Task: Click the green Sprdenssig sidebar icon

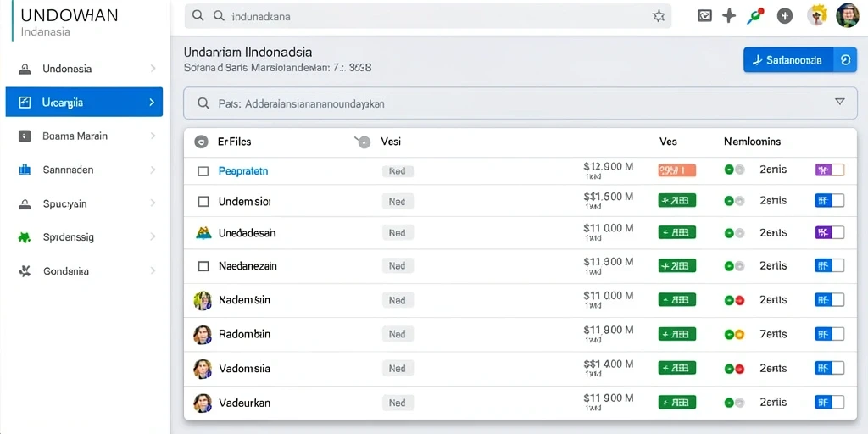Action: (x=25, y=237)
